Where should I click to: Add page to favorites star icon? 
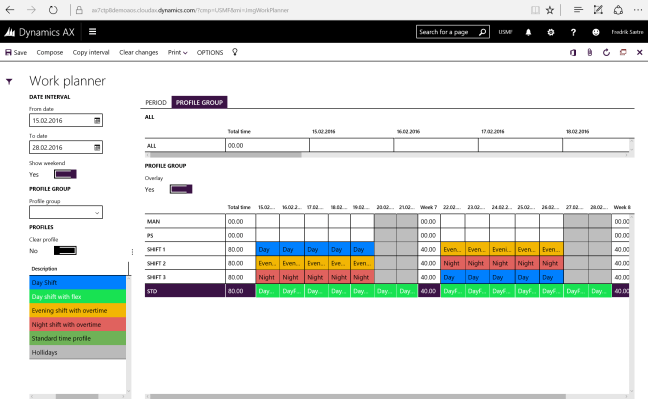(x=550, y=10)
